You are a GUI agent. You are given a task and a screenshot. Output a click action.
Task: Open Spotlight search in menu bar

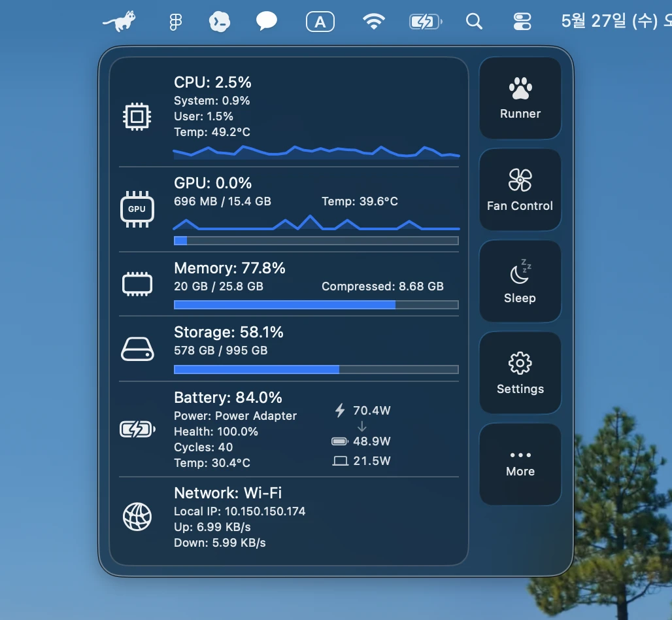point(473,21)
